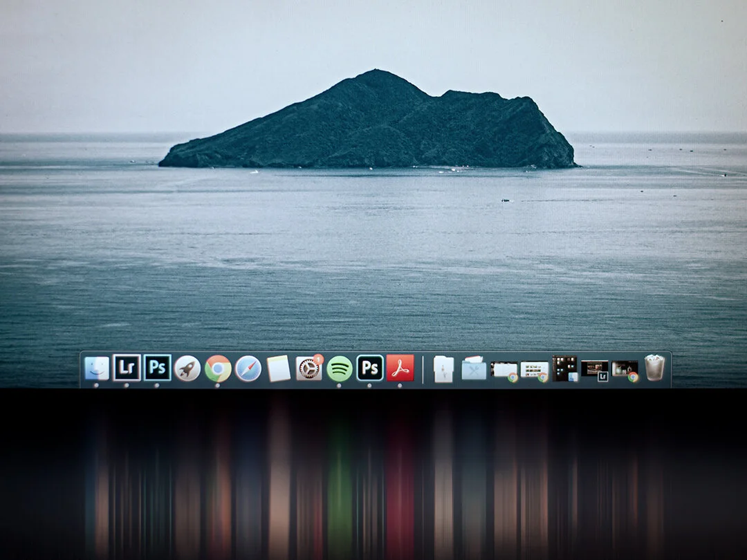Restore the minimized Finder window
The image size is (747, 560).
565,368
